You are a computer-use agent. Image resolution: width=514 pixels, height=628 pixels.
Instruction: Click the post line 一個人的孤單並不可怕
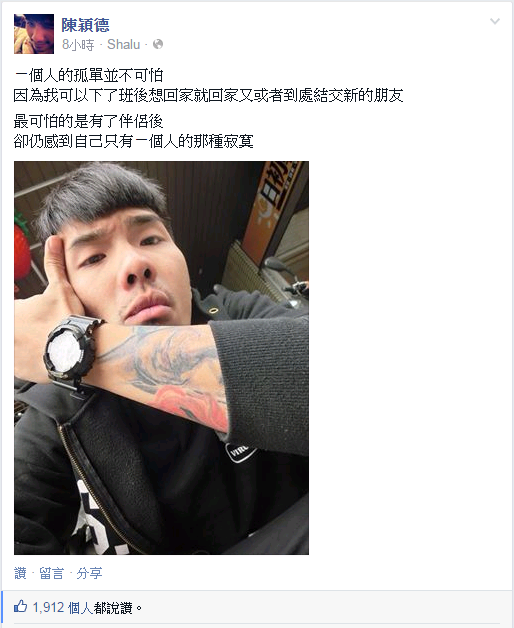[89, 75]
